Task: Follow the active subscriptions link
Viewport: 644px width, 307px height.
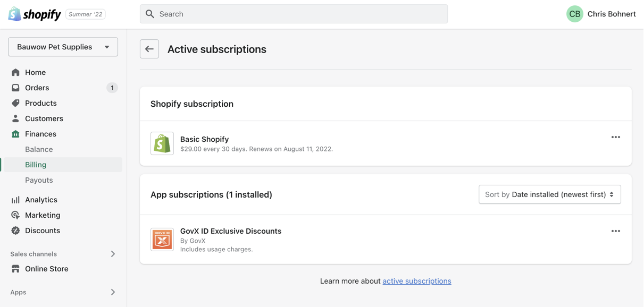Action: 417,281
